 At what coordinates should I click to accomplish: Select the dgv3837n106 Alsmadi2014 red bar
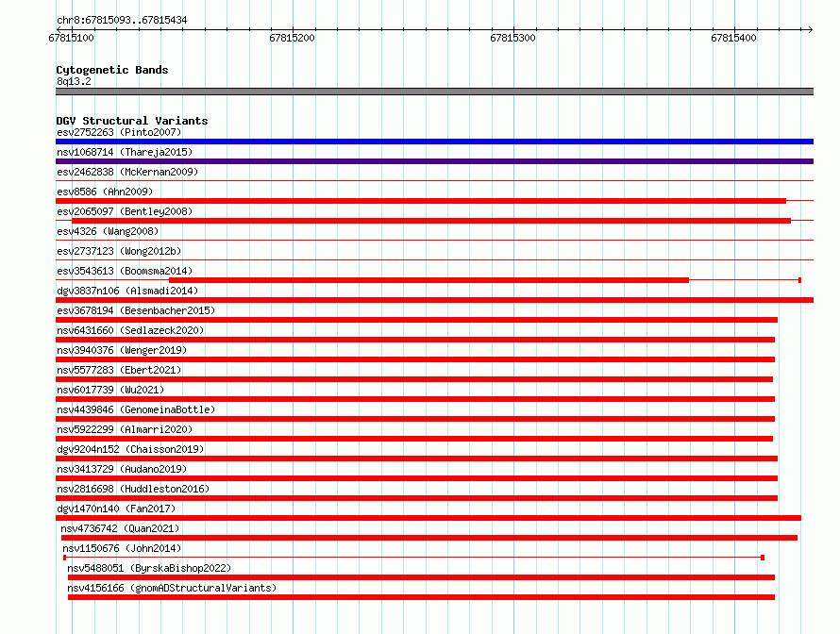click(x=434, y=300)
